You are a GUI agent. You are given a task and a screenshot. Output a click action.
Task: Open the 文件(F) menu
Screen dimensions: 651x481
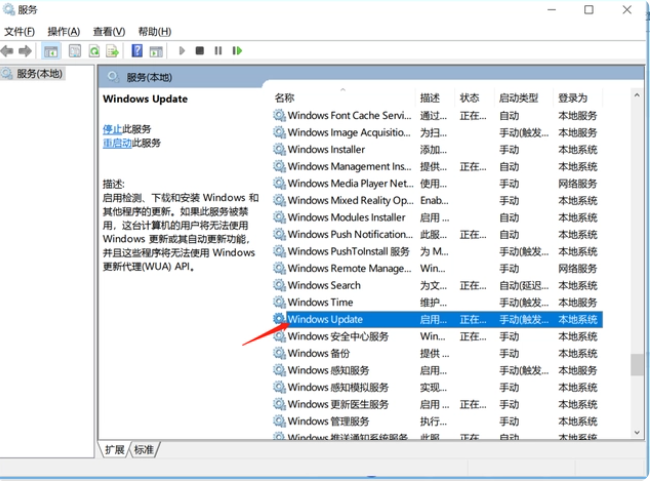click(x=19, y=32)
